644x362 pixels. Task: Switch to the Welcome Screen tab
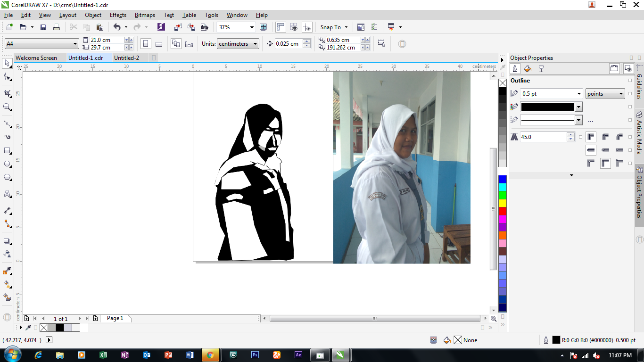point(36,58)
